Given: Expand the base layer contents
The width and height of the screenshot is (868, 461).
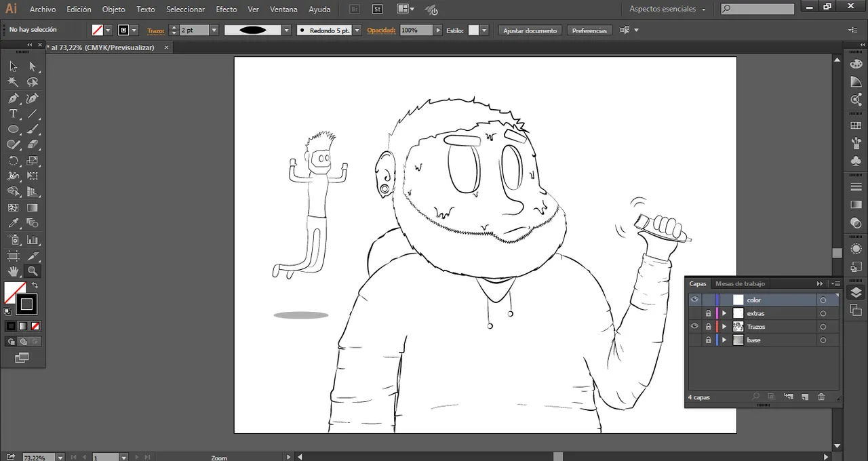Looking at the screenshot, I should coord(724,340).
